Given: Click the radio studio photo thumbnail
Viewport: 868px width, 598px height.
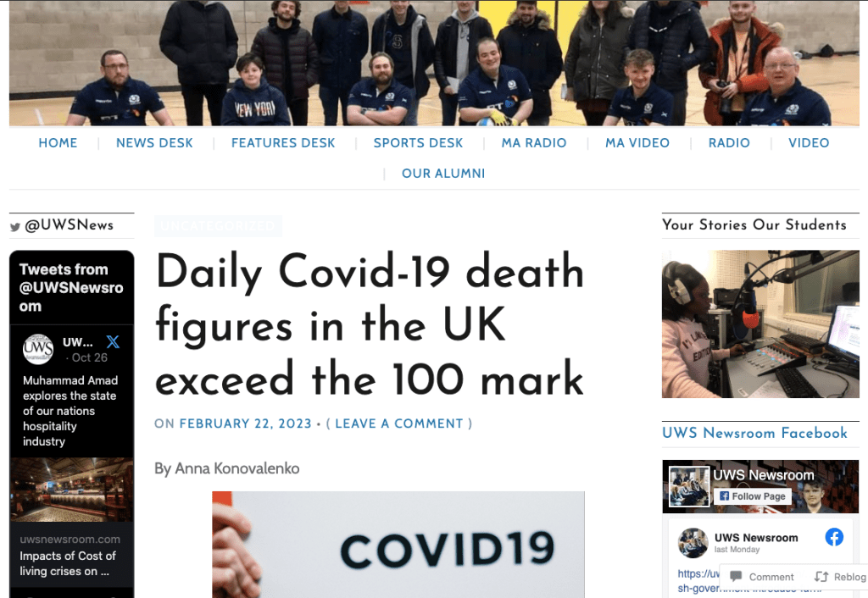Looking at the screenshot, I should (760, 324).
